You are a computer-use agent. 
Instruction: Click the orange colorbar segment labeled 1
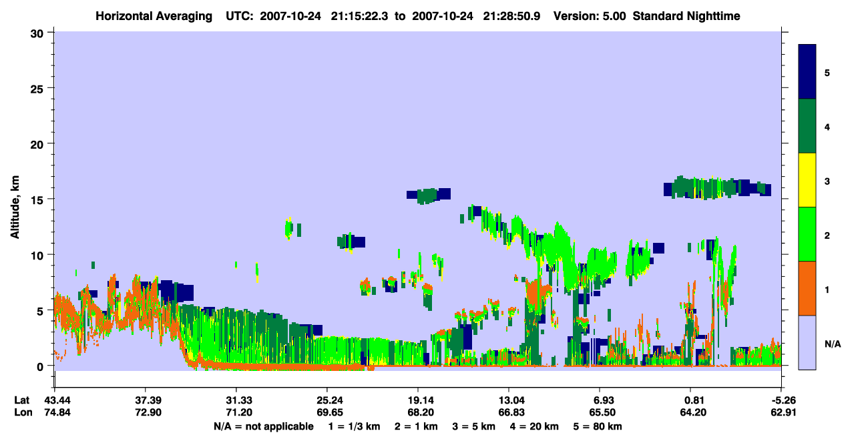pyautogui.click(x=807, y=288)
